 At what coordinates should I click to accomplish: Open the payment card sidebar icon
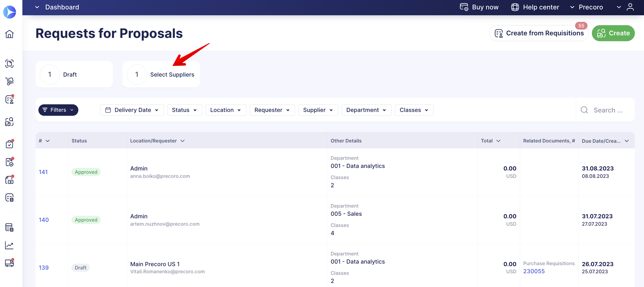[9, 180]
